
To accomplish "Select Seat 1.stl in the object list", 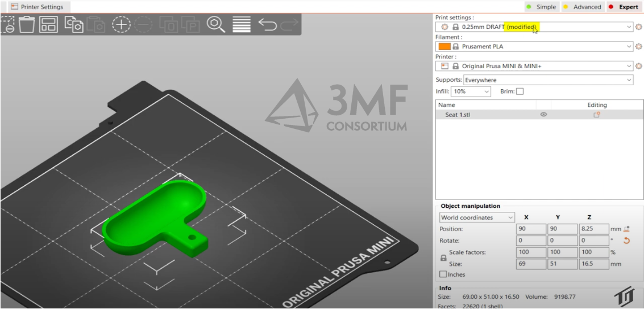I will [458, 115].
